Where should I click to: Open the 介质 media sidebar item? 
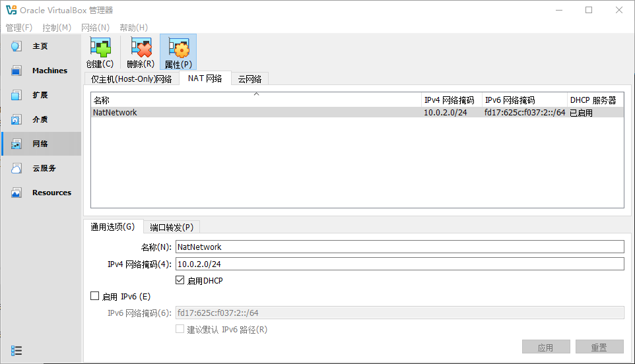tap(42, 119)
